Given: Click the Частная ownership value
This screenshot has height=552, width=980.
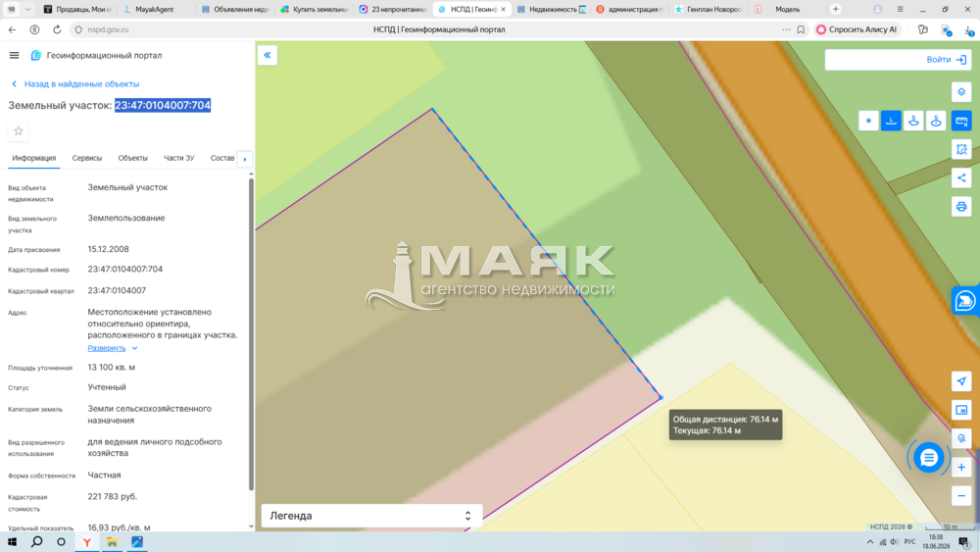Looking at the screenshot, I should click(x=105, y=476).
